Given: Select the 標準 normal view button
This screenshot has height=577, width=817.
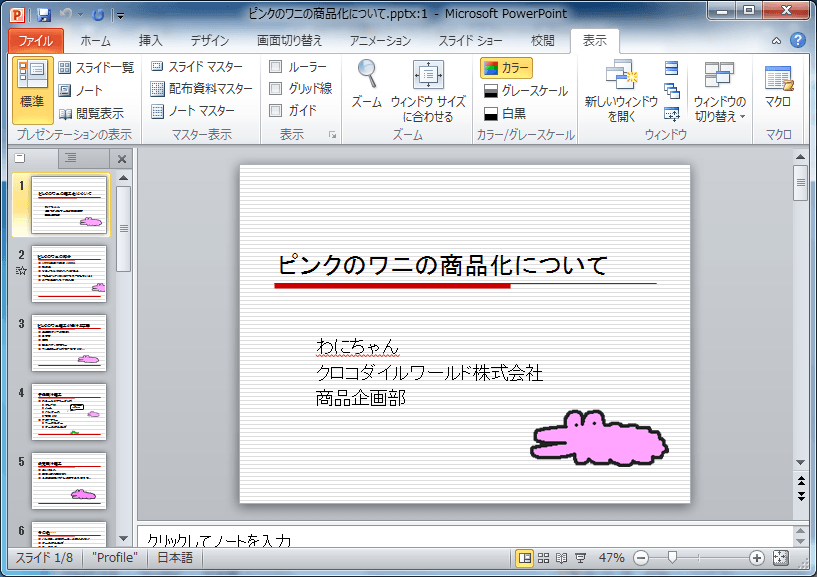Looking at the screenshot, I should 32,90.
